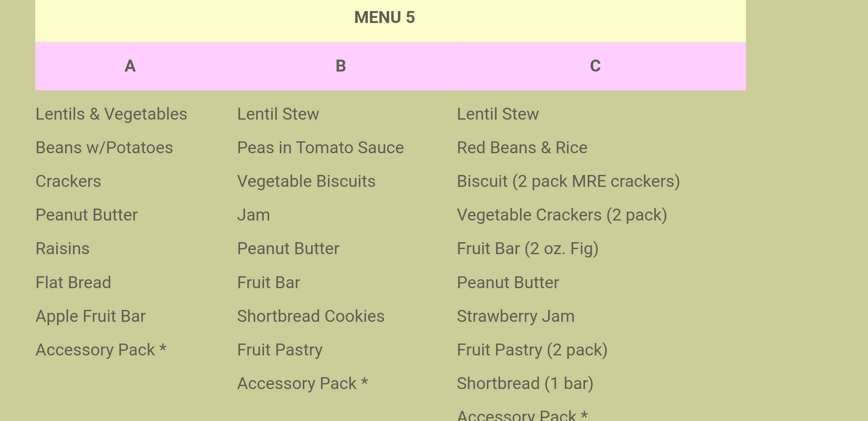The image size is (868, 421).
Task: Click Vegetable Biscuits item
Action: [306, 181]
